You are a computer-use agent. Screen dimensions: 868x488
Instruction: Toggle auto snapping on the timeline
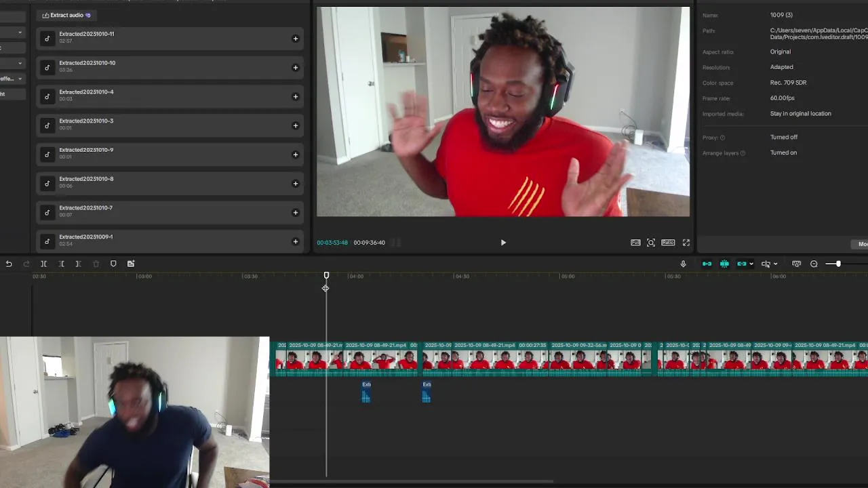pyautogui.click(x=724, y=264)
